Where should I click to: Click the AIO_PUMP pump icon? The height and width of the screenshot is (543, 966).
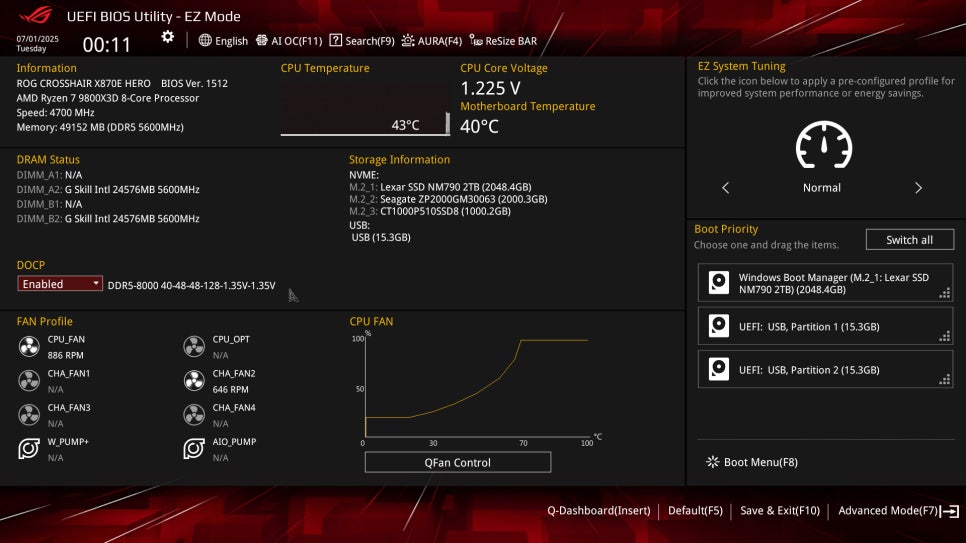pyautogui.click(x=194, y=449)
